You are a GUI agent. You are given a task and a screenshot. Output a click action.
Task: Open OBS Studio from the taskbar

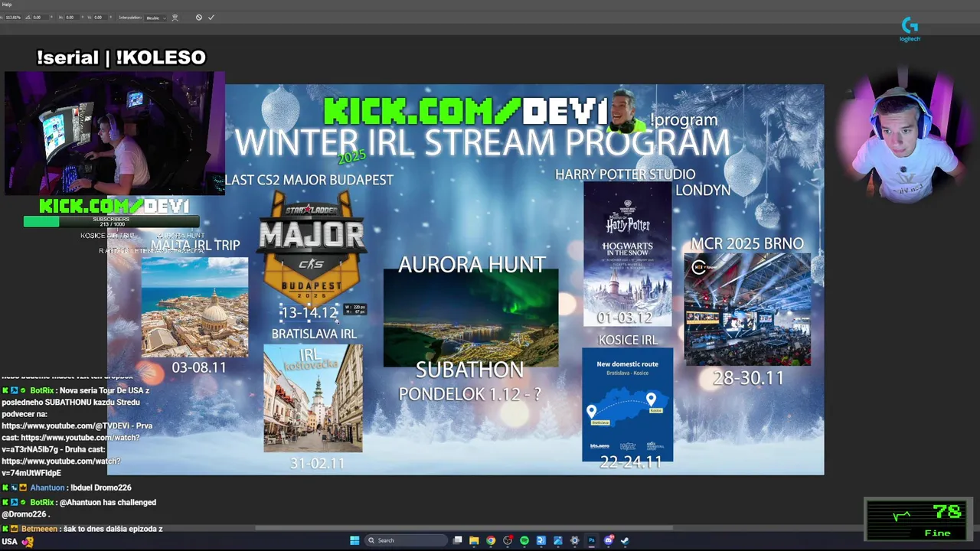(x=508, y=540)
